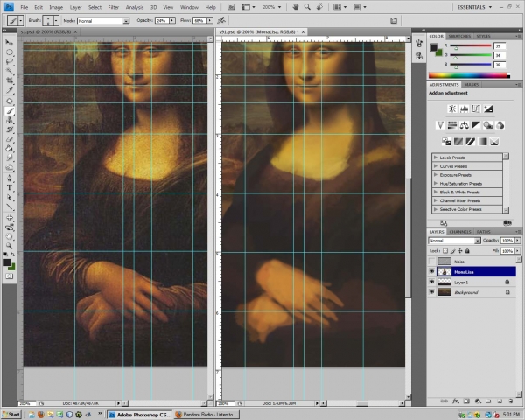
Task: Show the Noise layer
Action: coord(431,262)
